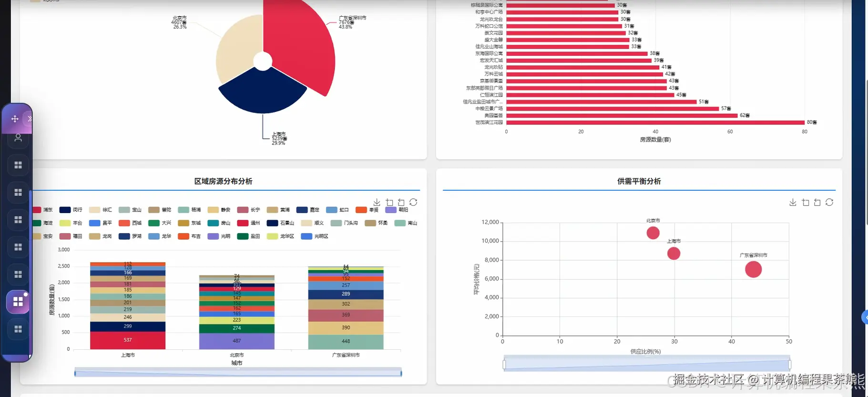Toggle the 徐汇 legend series
The image size is (868, 397).
[101, 210]
